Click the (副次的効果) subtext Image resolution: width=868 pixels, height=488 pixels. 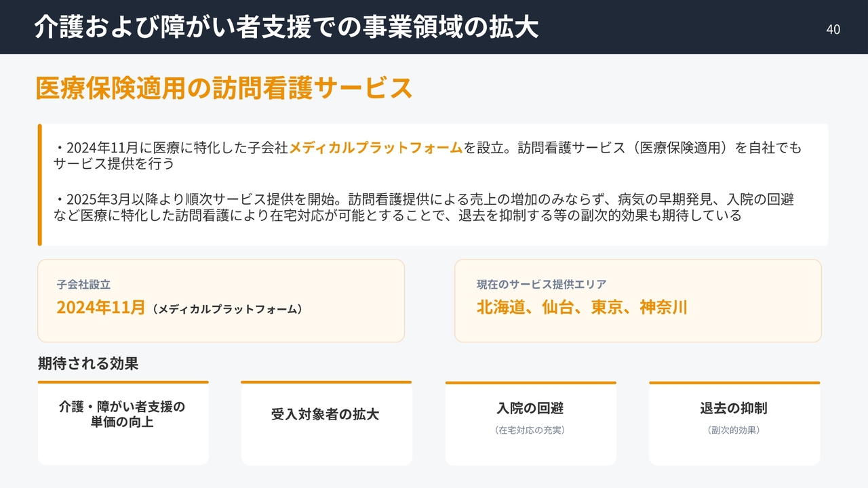(734, 430)
